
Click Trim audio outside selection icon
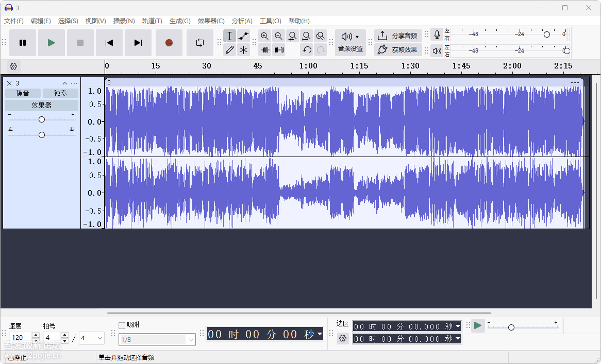click(265, 50)
